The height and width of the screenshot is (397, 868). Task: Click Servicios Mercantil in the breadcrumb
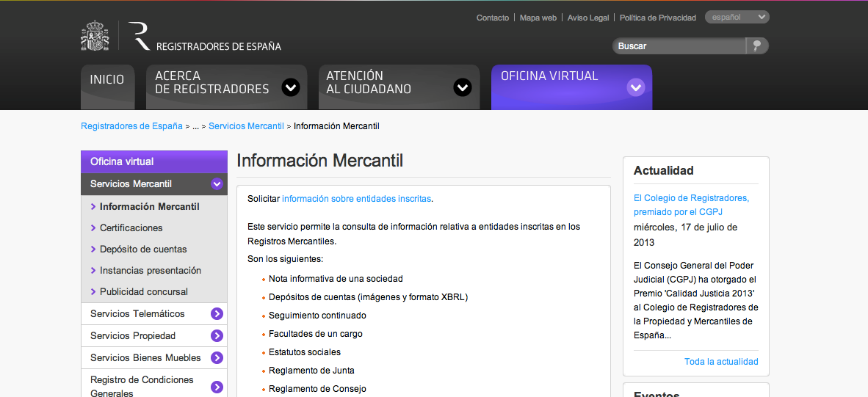(246, 126)
